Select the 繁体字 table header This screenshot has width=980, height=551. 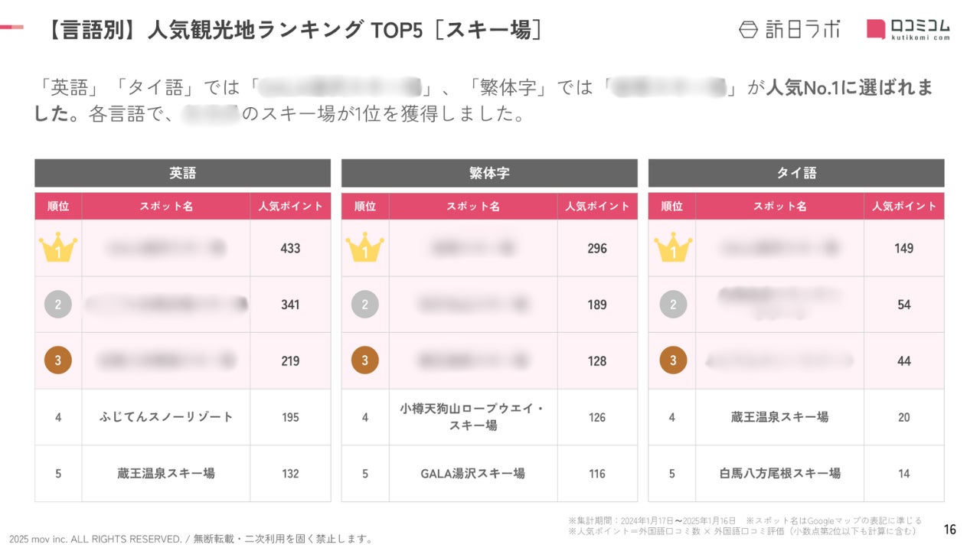[489, 173]
